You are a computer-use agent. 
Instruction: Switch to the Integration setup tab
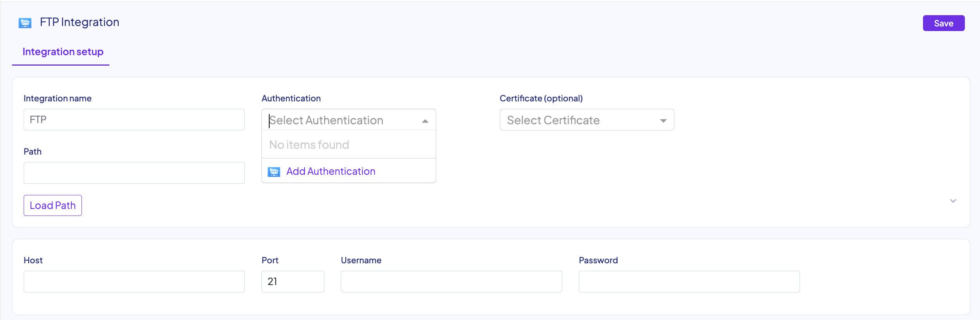point(63,52)
